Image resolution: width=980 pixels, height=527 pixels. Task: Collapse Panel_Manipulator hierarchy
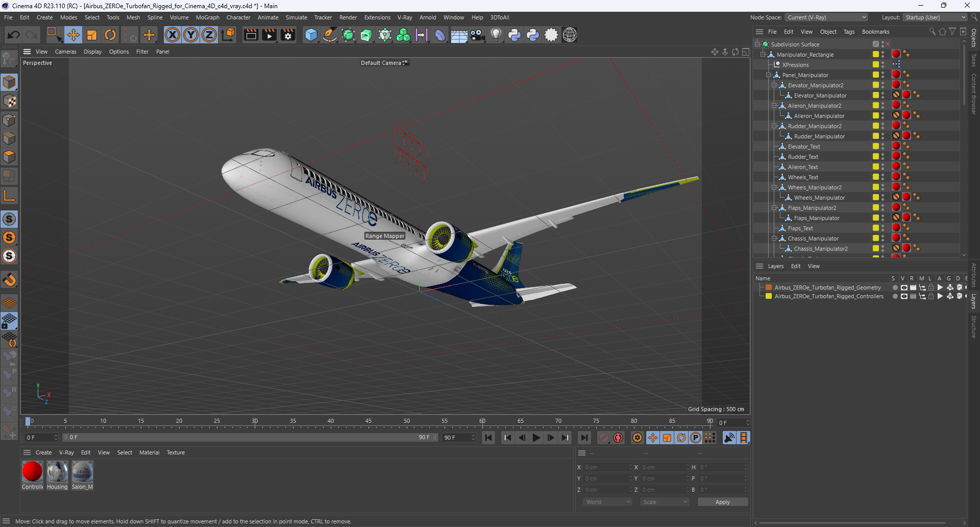769,75
